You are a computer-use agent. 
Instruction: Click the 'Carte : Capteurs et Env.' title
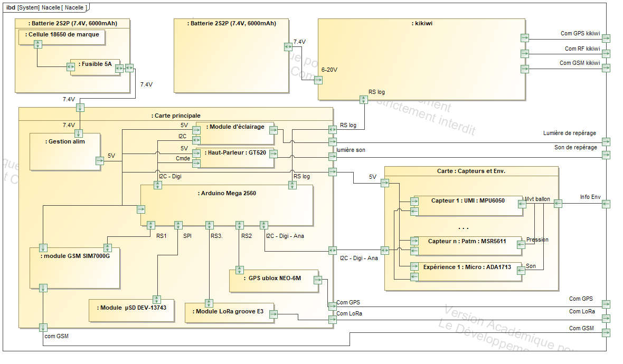471,171
